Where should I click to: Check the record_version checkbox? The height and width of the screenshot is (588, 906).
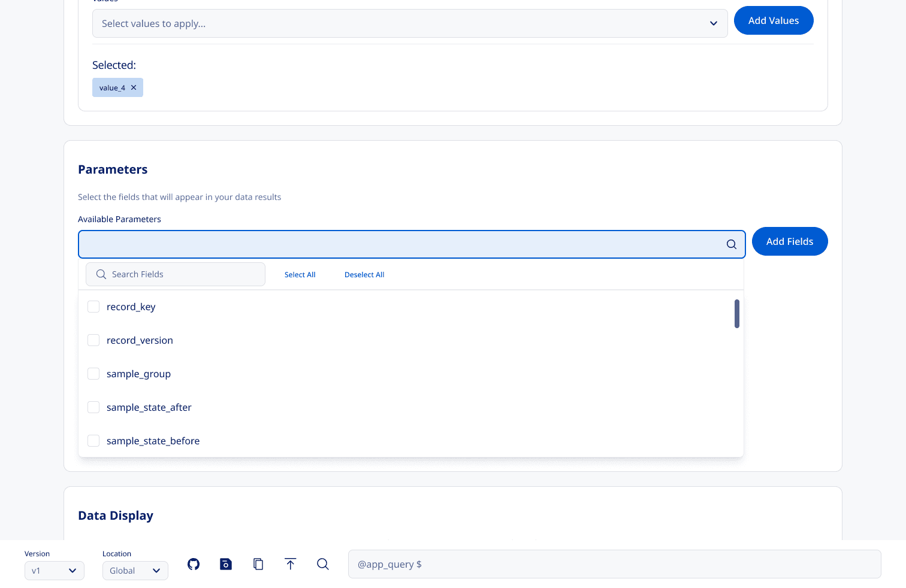coord(93,340)
